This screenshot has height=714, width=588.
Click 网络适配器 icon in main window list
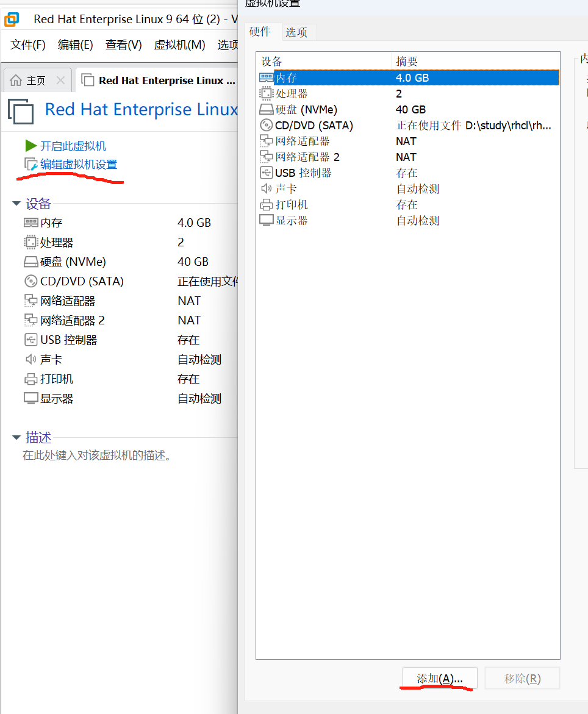[x=31, y=301]
